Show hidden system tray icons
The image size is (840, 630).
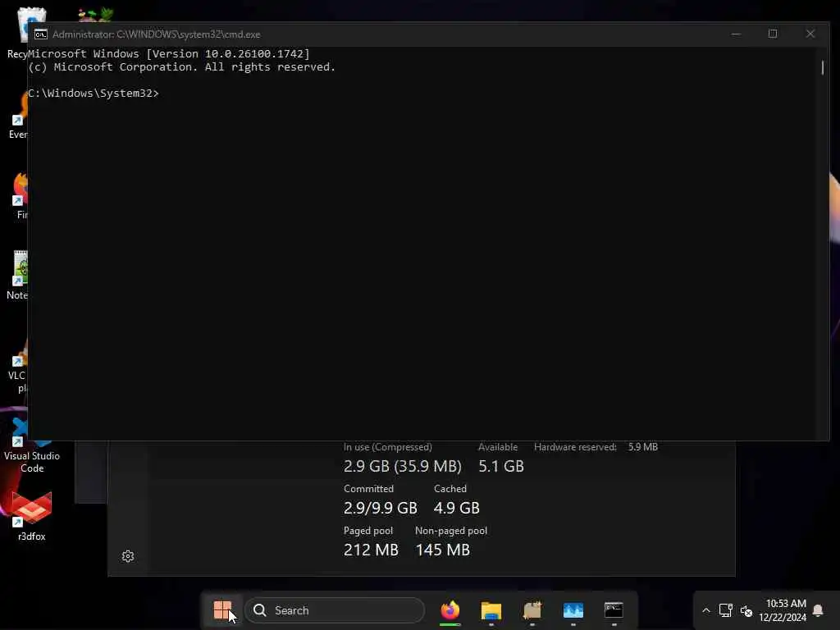click(706, 610)
